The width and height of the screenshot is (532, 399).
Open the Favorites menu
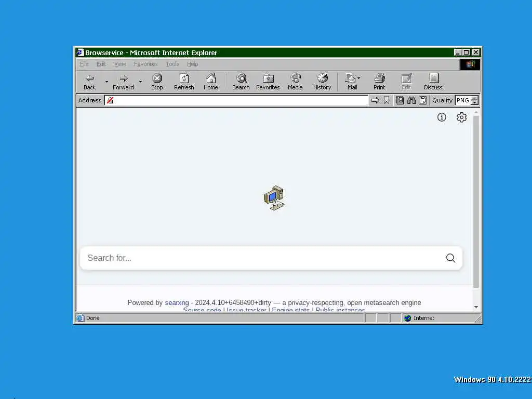146,64
